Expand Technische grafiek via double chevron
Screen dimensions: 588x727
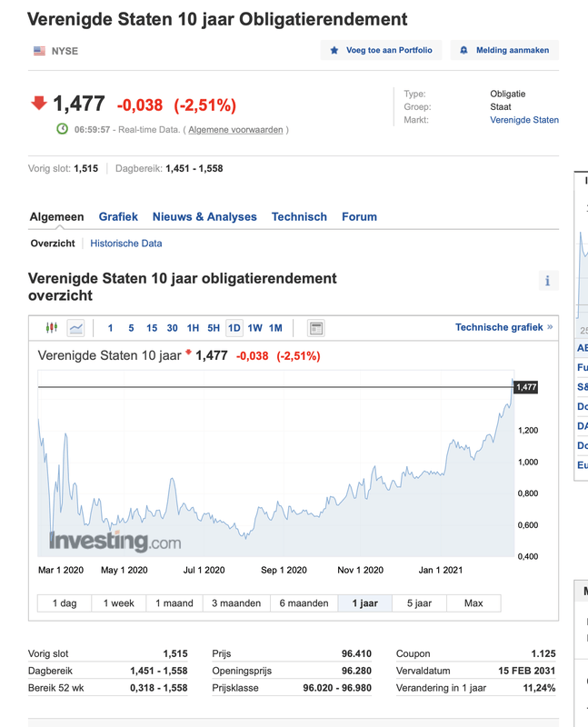tap(550, 327)
